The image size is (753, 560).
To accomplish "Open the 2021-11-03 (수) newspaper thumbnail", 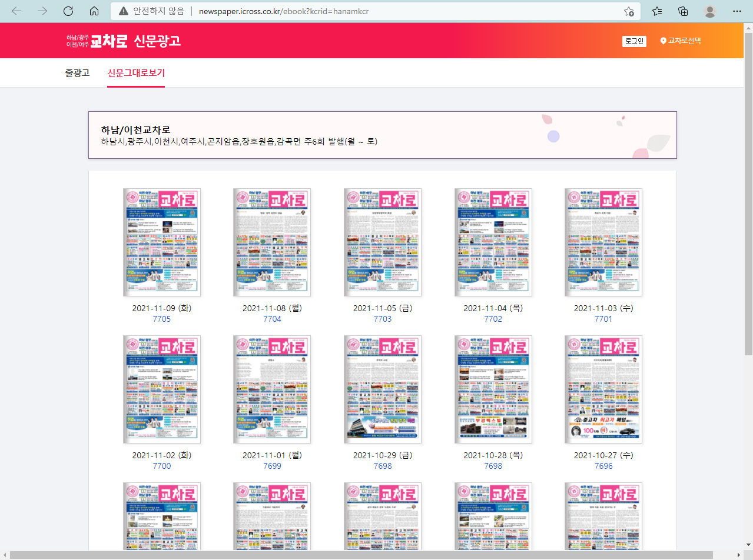I will click(603, 242).
